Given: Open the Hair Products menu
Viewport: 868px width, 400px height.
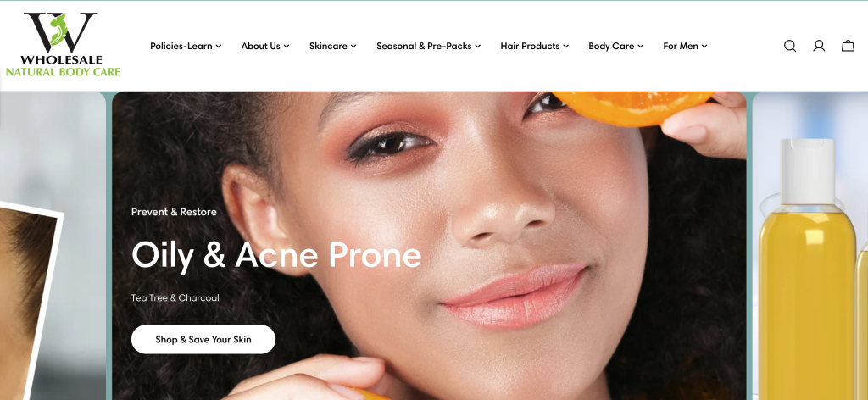Looking at the screenshot, I should tap(535, 46).
